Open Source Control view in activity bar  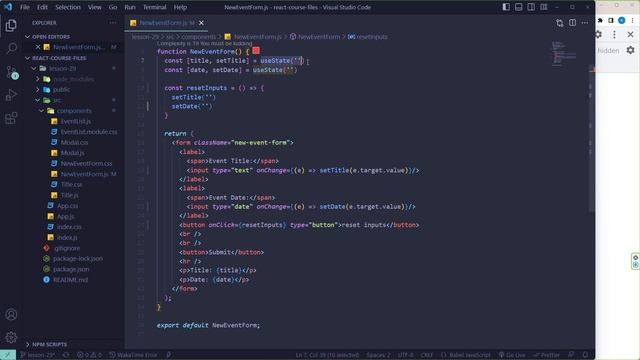(x=11, y=72)
